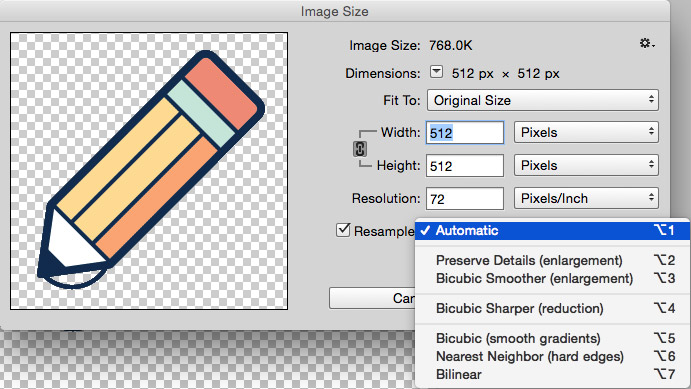This screenshot has width=691, height=389.
Task: Select Automatic resampling option
Action: [x=552, y=230]
